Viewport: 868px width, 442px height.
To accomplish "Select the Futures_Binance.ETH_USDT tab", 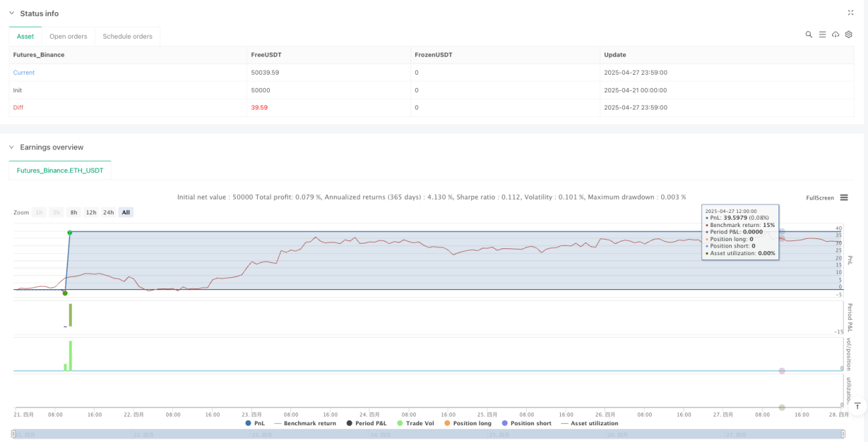I will click(x=60, y=170).
